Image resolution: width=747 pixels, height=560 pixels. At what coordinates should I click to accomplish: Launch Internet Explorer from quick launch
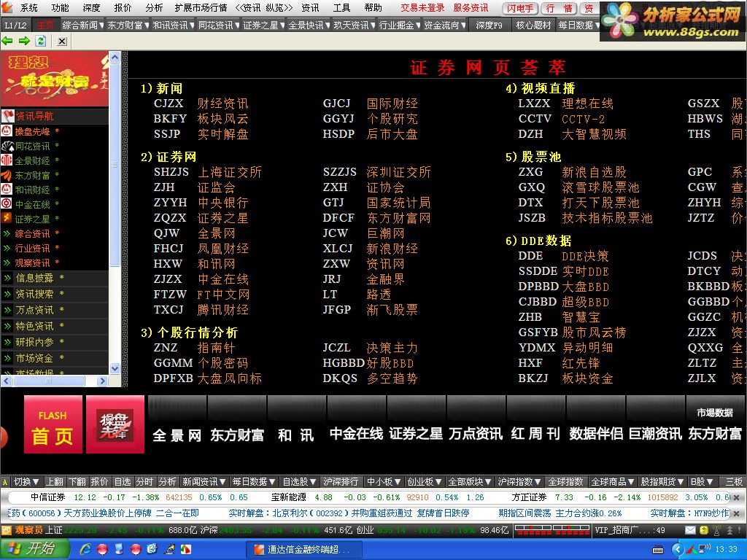pyautogui.click(x=86, y=549)
